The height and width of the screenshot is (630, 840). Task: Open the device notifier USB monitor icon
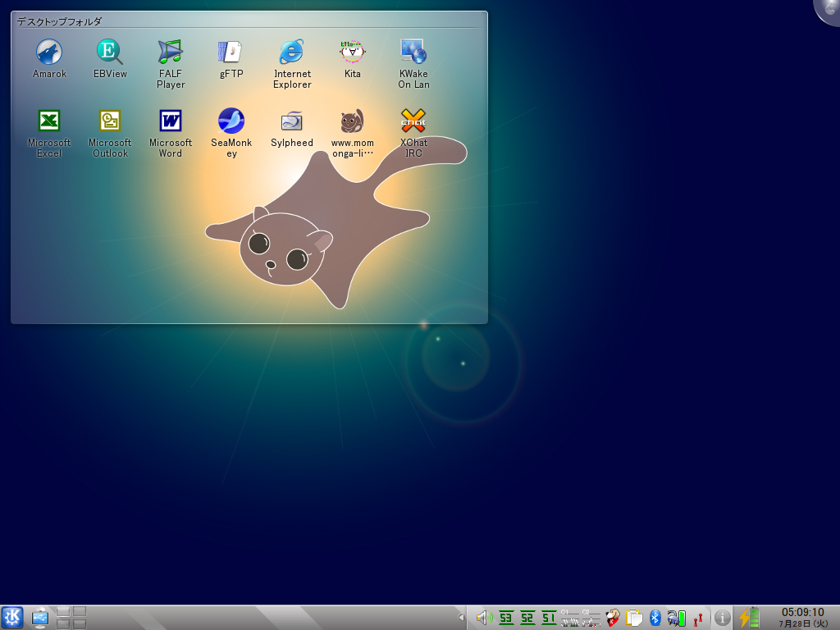pyautogui.click(x=40, y=618)
